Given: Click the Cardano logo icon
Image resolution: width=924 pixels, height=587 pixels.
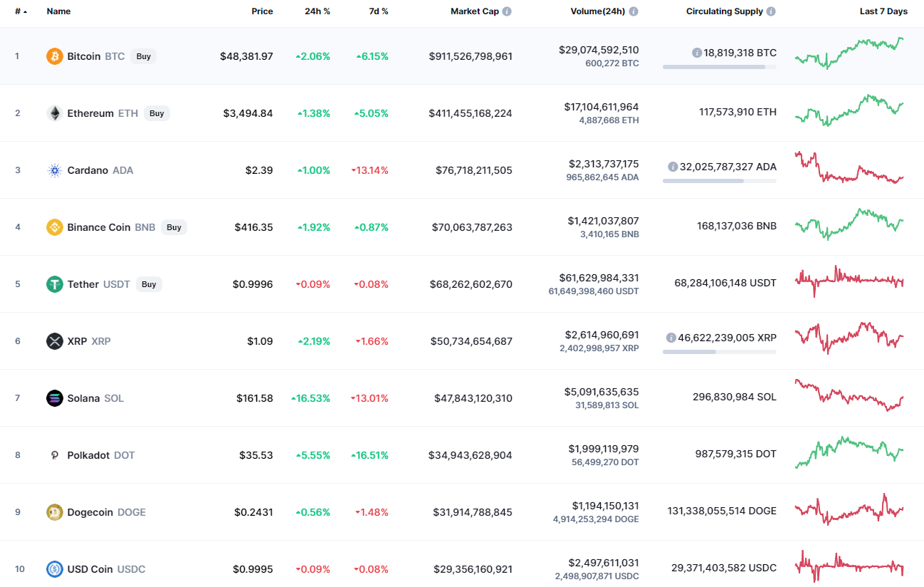Looking at the screenshot, I should (55, 170).
